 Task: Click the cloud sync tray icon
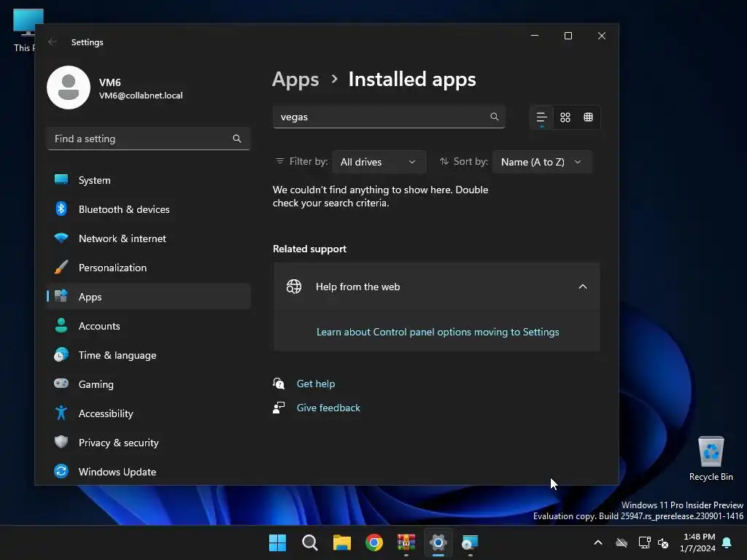click(622, 542)
